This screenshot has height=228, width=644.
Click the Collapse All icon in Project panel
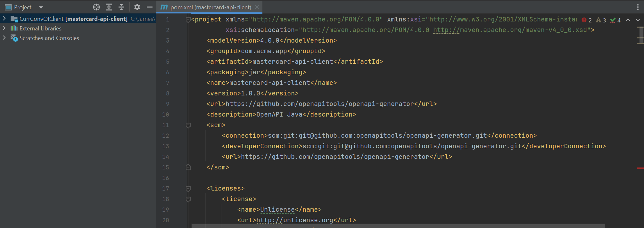point(121,7)
